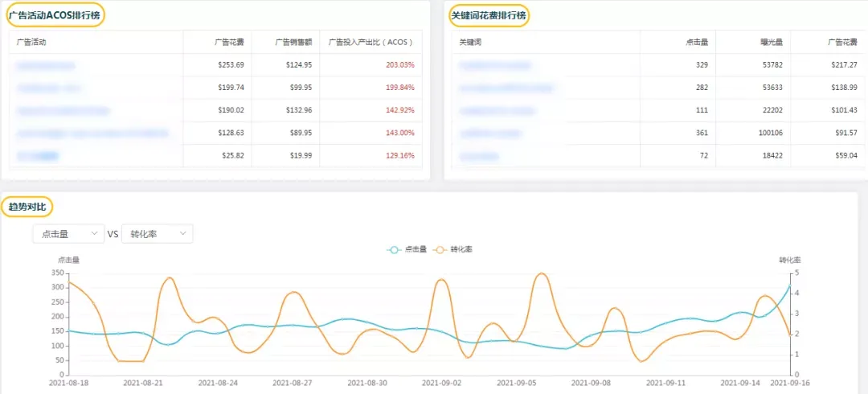Expand the 转化率 comparison dropdown
The image size is (868, 394).
[157, 234]
